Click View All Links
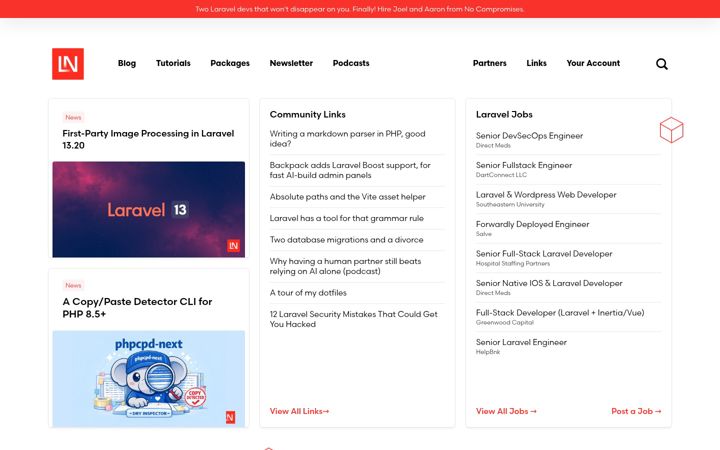 pyautogui.click(x=299, y=411)
